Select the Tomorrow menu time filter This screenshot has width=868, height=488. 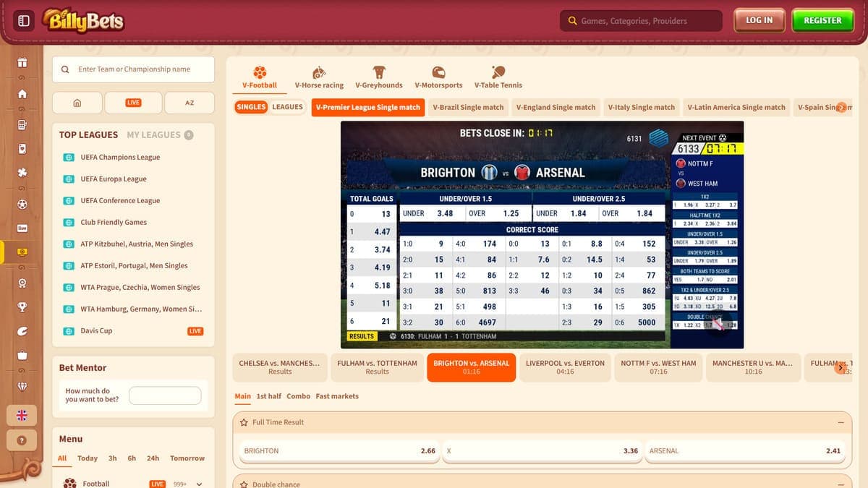point(187,458)
